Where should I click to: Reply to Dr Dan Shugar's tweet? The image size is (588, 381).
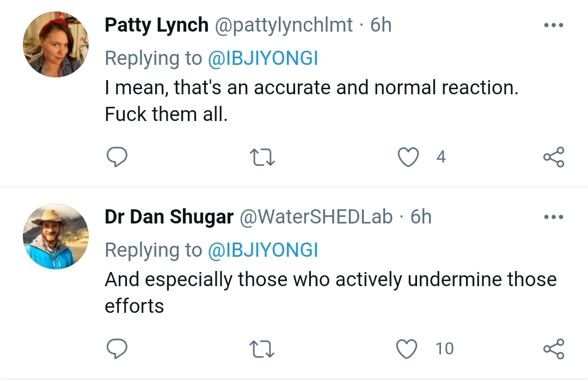coord(117,349)
